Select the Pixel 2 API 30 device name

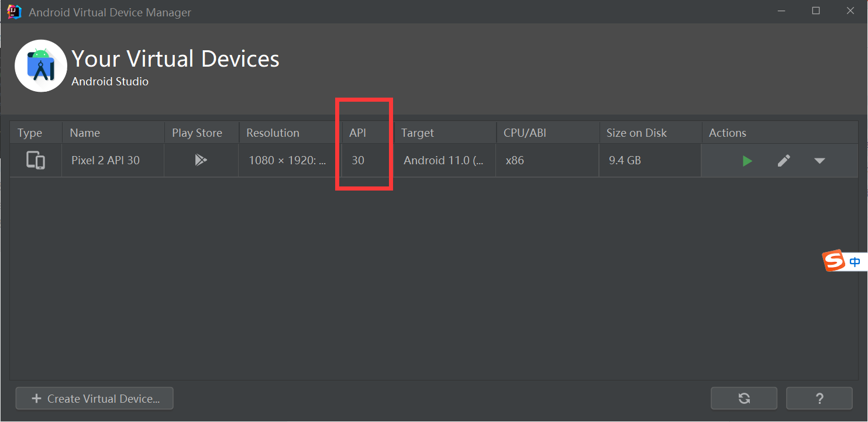pyautogui.click(x=106, y=160)
